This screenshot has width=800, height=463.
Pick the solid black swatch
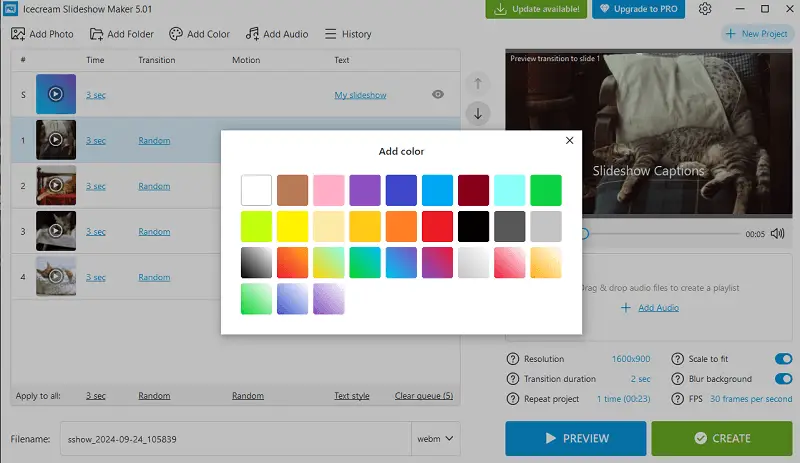tap(473, 226)
